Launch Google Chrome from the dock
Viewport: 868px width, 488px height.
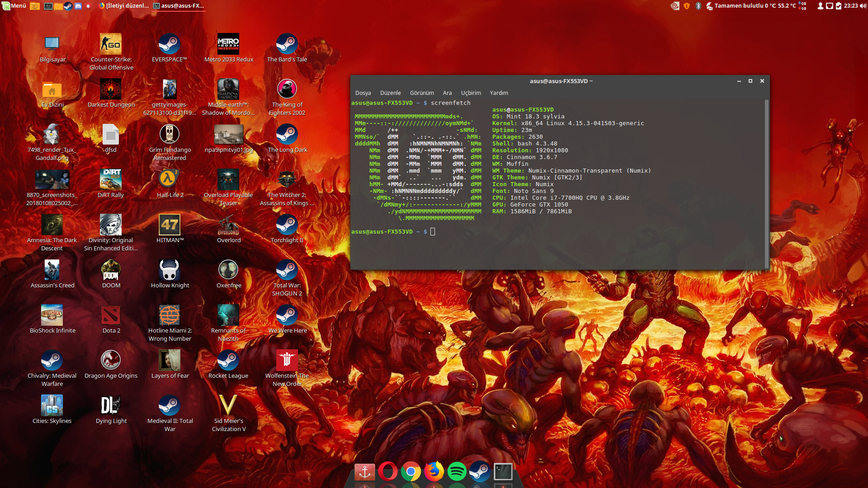(411, 472)
